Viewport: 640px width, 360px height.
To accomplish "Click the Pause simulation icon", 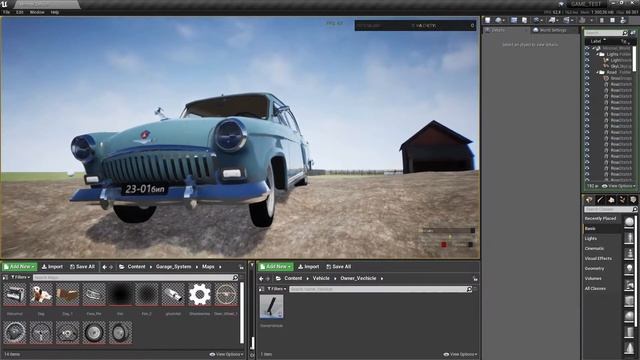I will (602, 20).
